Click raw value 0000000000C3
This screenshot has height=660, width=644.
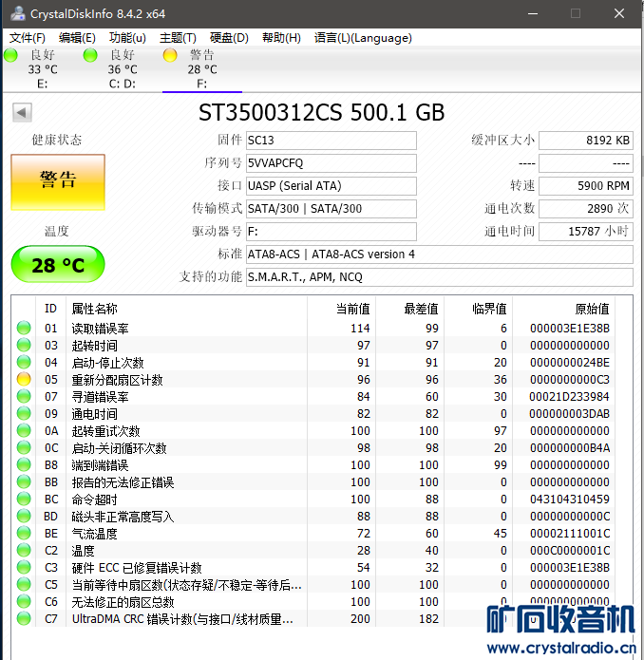coord(570,379)
